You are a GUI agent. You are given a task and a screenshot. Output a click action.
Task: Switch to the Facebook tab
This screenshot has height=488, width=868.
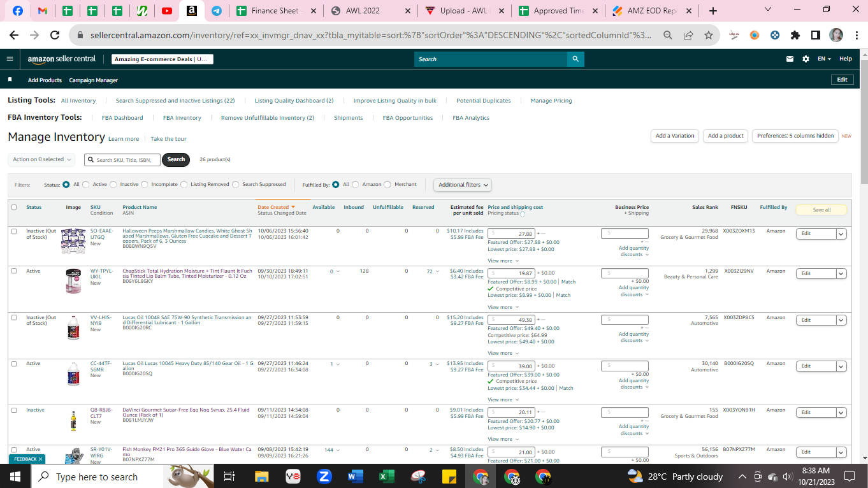click(x=18, y=11)
